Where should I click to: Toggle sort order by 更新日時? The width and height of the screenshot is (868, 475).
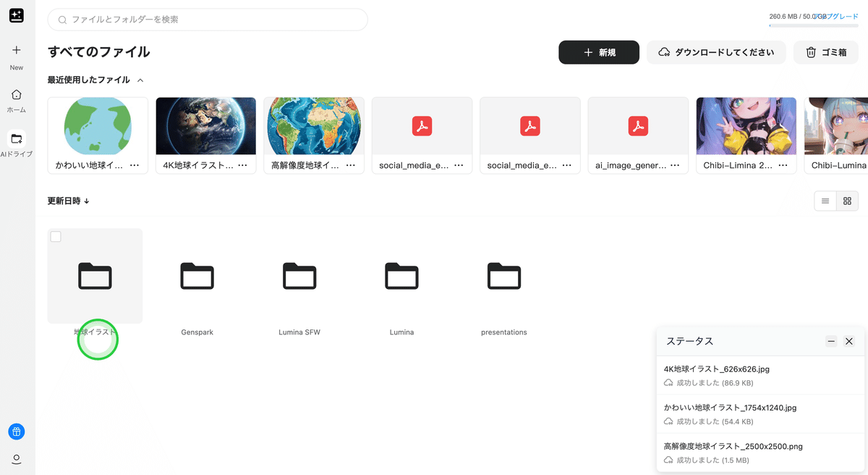(x=69, y=201)
